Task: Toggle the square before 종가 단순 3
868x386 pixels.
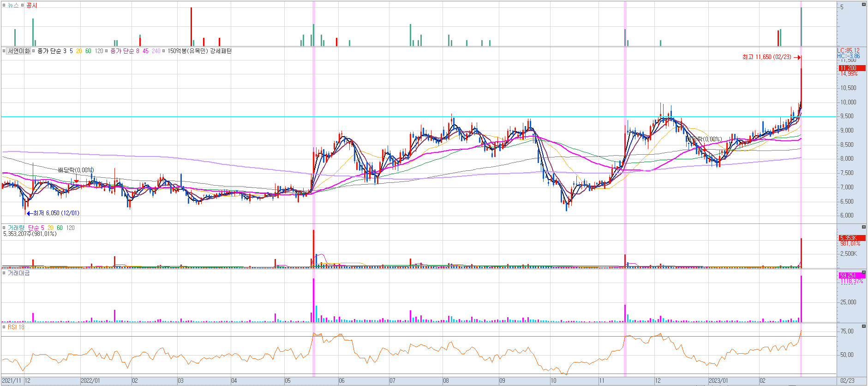Action: [34, 51]
